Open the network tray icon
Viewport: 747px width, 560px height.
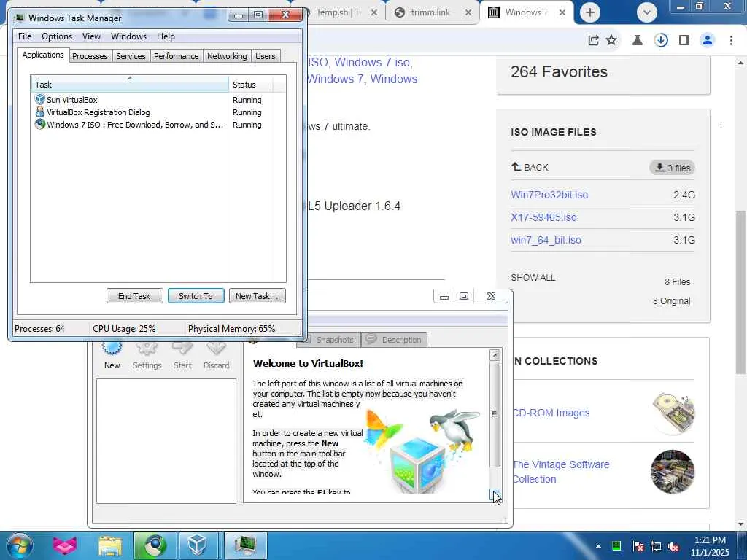(x=656, y=546)
